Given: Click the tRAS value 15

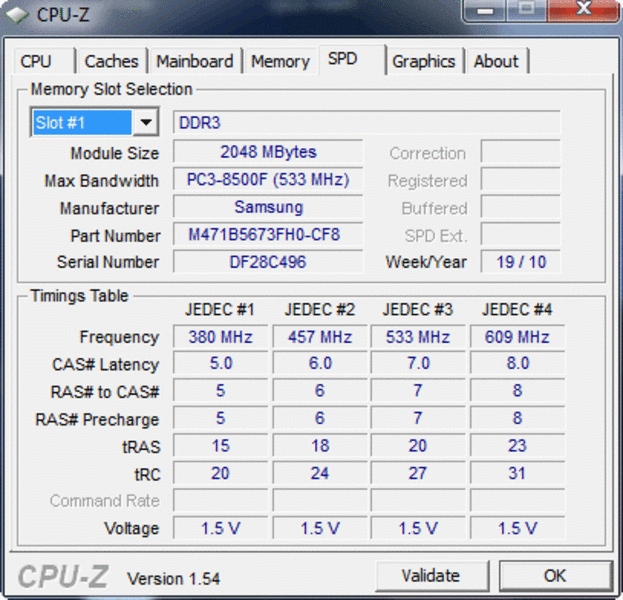Looking at the screenshot, I should (x=221, y=445).
